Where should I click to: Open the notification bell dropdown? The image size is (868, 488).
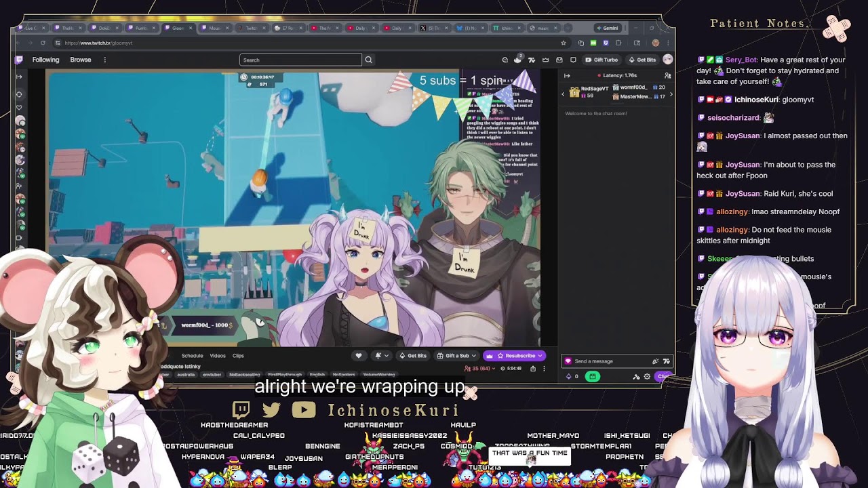click(381, 356)
